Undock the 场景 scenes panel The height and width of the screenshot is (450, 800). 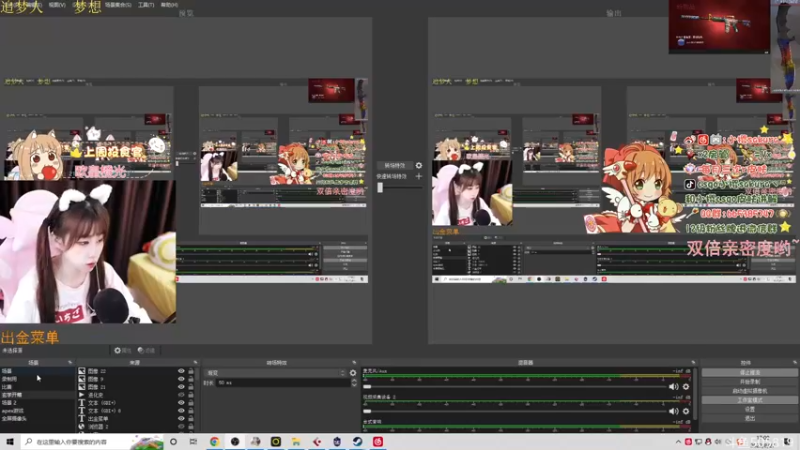point(70,362)
